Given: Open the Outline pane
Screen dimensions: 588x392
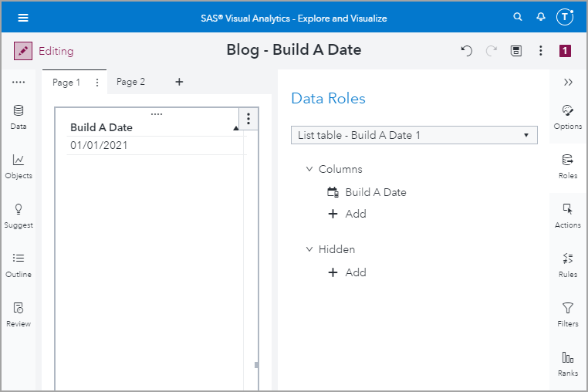Looking at the screenshot, I should tap(19, 265).
